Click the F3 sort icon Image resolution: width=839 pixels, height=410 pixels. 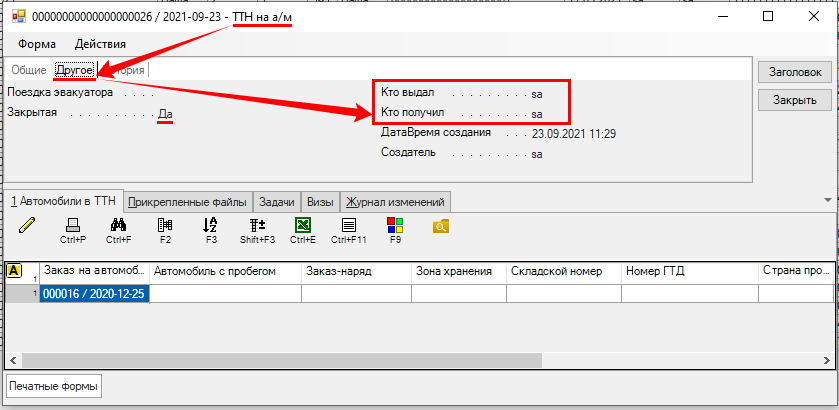click(210, 226)
